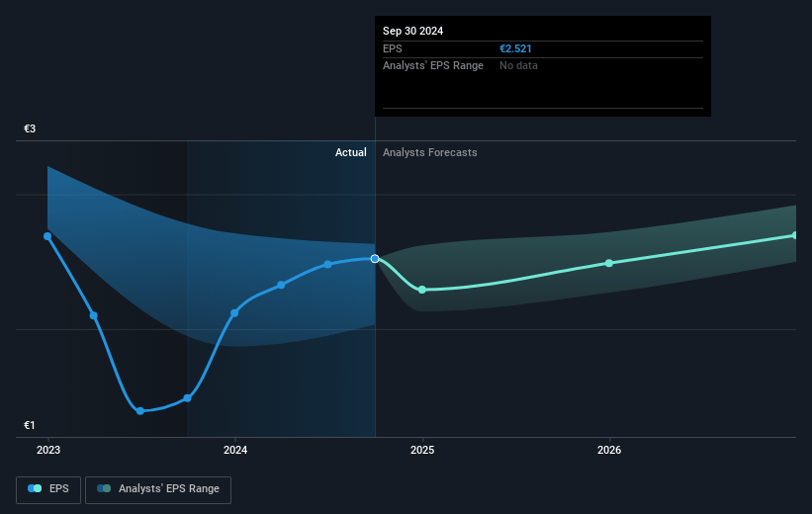
Task: Click the €2.521 EPS value in tooltip
Action: [x=515, y=48]
